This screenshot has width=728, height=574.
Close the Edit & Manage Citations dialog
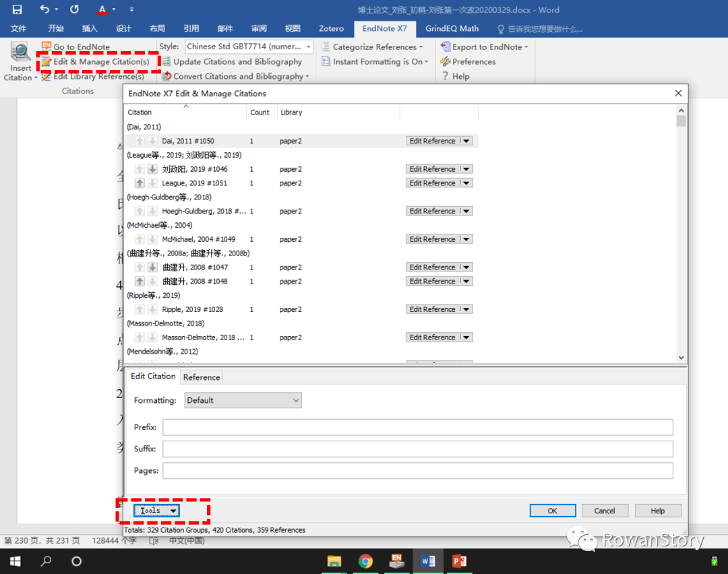click(678, 93)
